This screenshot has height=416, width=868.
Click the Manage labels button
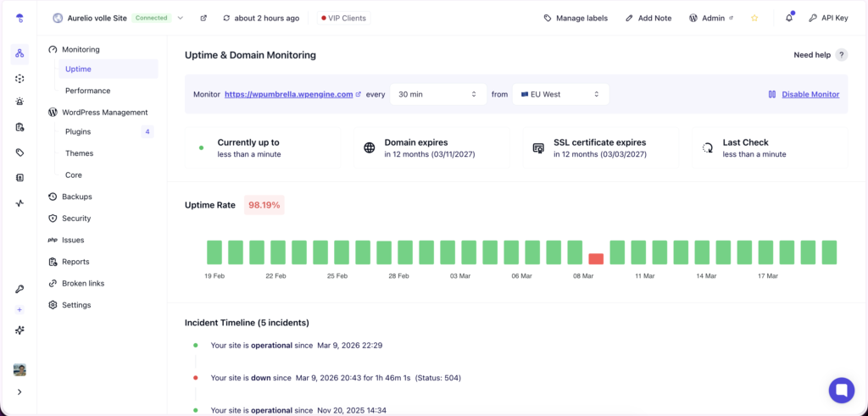pos(576,18)
